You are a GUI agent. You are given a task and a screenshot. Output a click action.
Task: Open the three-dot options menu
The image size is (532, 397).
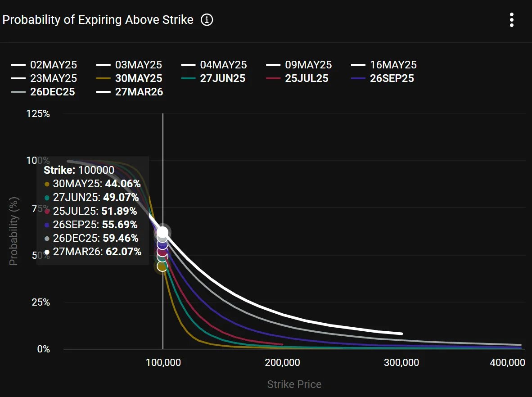(x=511, y=20)
